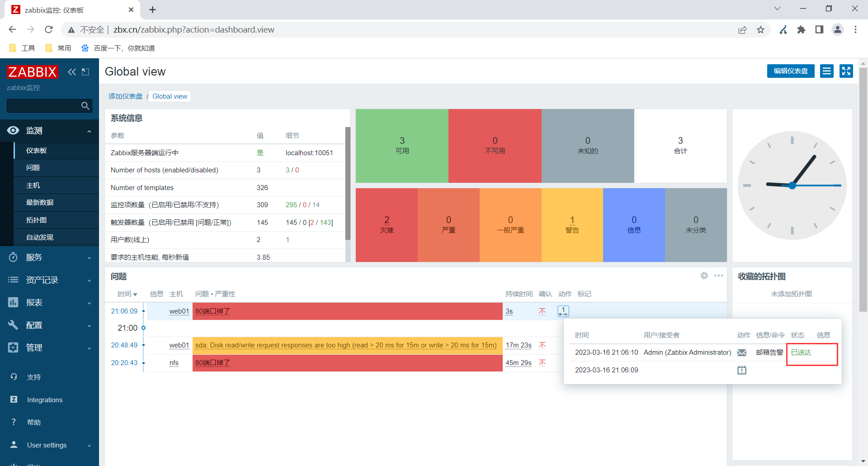The width and height of the screenshot is (868, 466).
Task: Click the Z icon for Integrations
Action: click(14, 399)
